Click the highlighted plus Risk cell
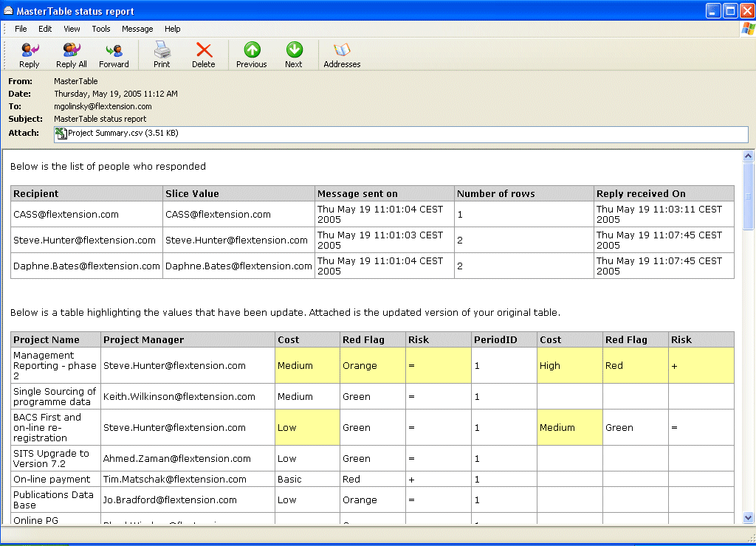Viewport: 756px width, 546px height. [701, 366]
